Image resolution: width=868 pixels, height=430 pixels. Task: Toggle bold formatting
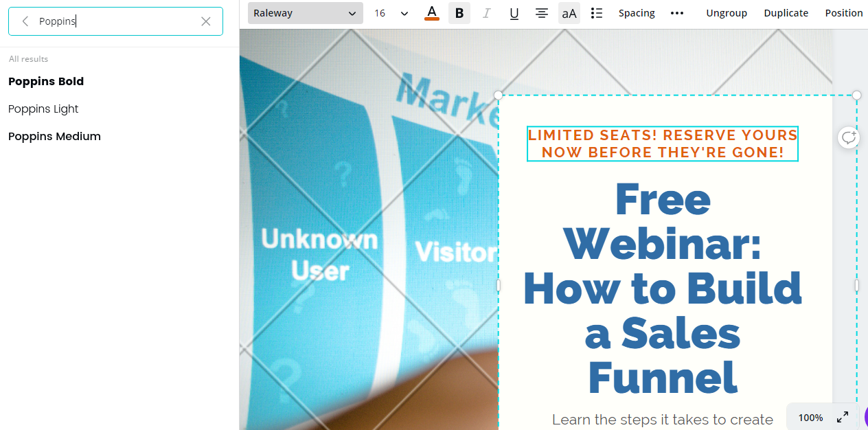[459, 13]
